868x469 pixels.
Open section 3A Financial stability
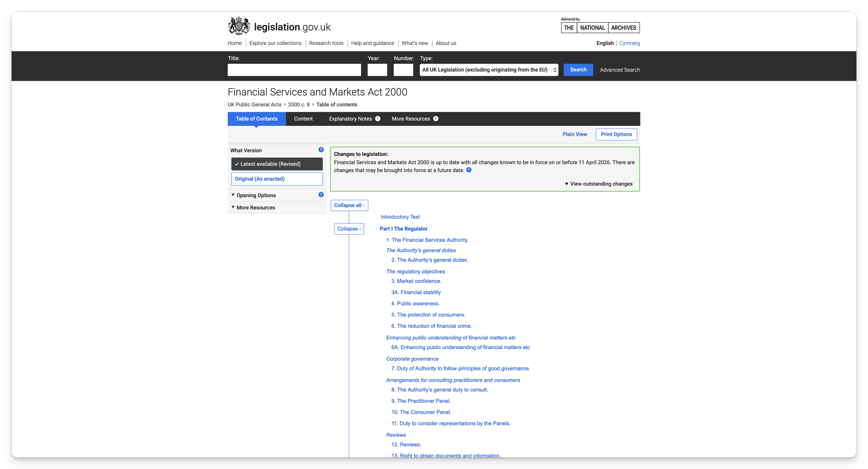click(x=416, y=292)
